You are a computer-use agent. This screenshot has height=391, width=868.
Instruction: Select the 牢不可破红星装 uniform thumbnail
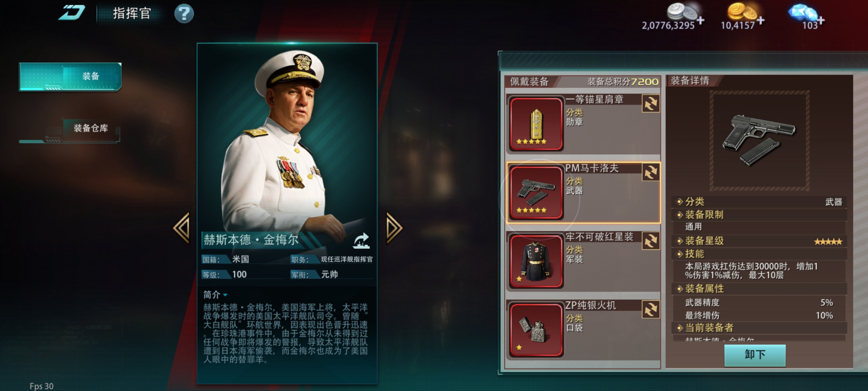pyautogui.click(x=536, y=261)
